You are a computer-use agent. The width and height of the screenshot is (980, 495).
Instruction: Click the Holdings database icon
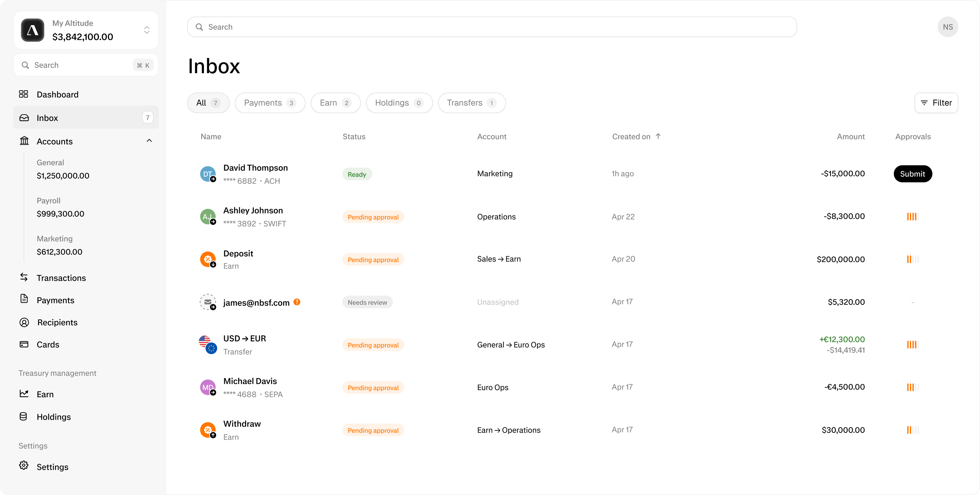[23, 417]
